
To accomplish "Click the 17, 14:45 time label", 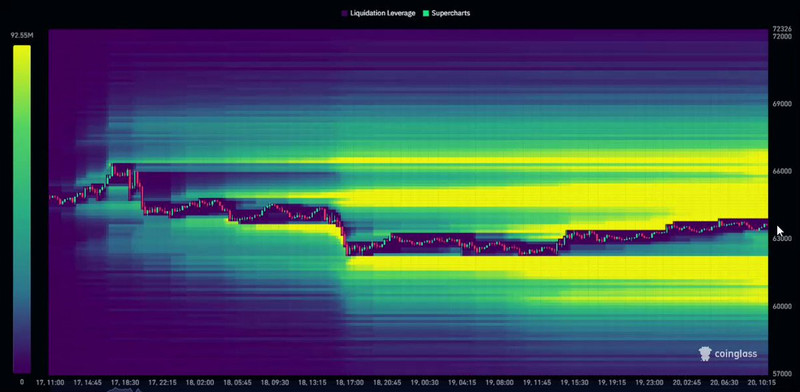I will click(88, 382).
